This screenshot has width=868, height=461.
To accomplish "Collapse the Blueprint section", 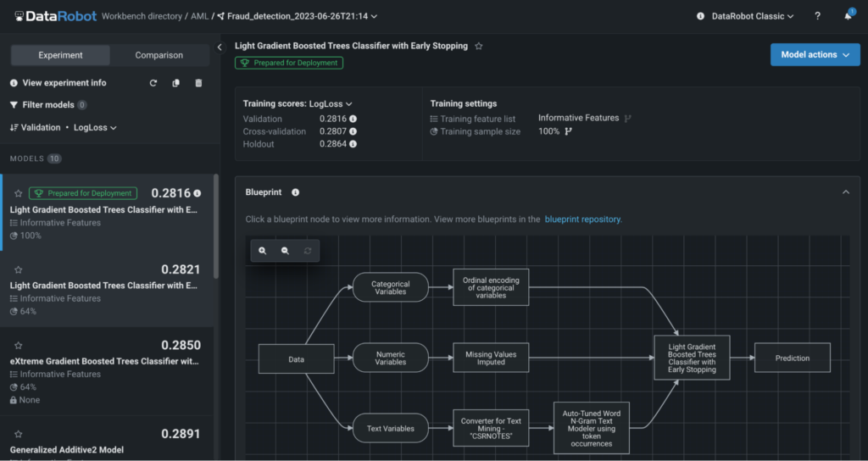I will pos(845,192).
